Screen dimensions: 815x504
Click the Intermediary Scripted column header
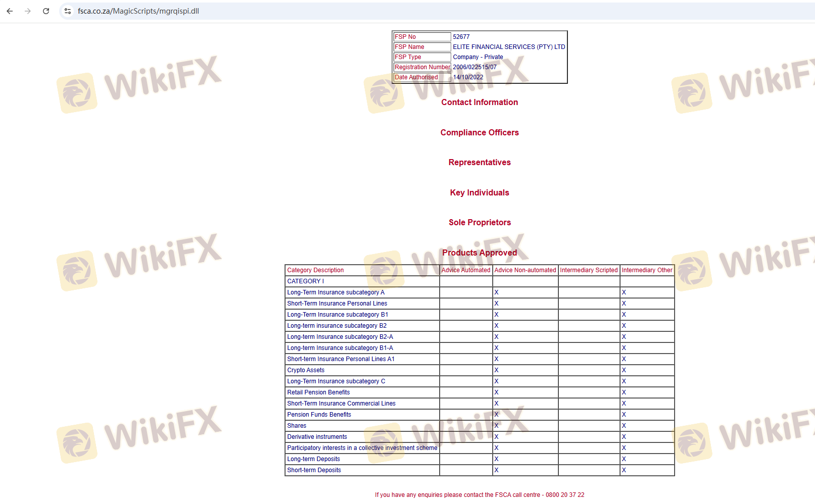click(588, 270)
